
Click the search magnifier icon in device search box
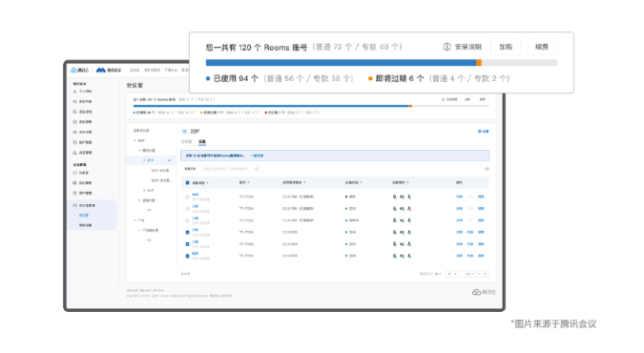point(257,169)
